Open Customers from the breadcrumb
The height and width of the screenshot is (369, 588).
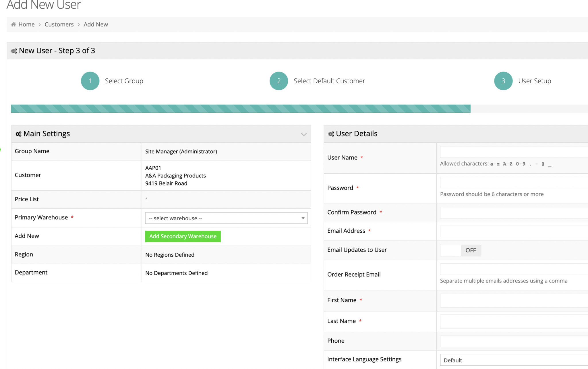[59, 24]
